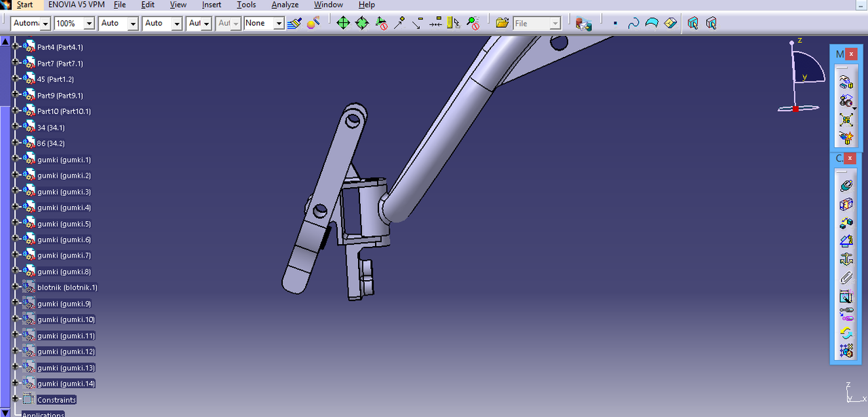Screen dimensions: 868x417
Task: Open the 100% transparency dropdown
Action: coord(90,23)
